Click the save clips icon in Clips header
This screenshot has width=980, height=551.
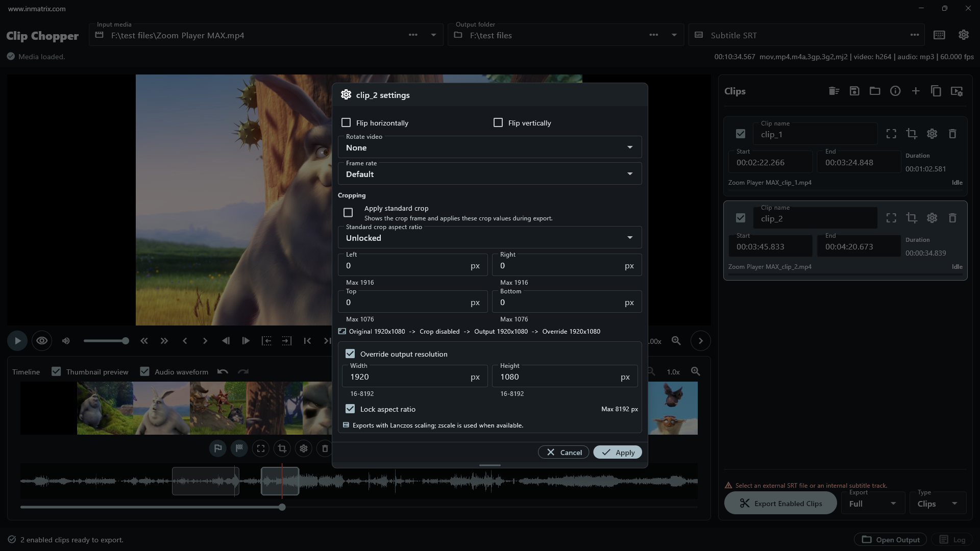tap(854, 91)
